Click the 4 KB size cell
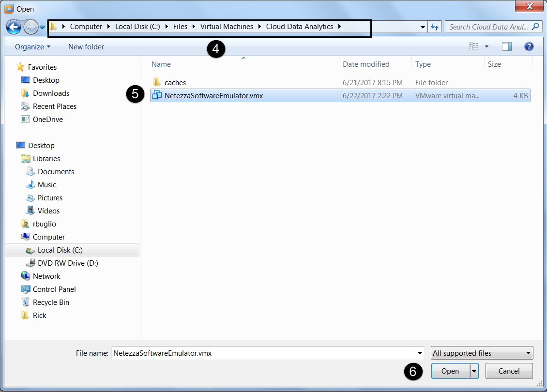 520,95
